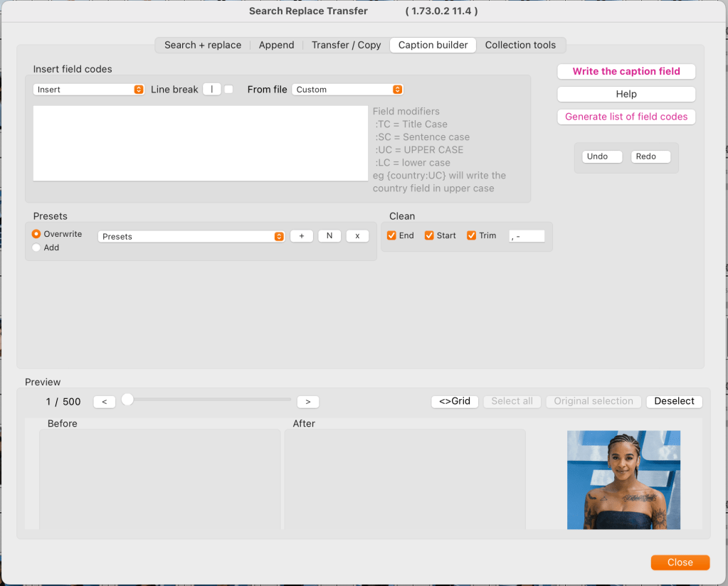Disable the Trim checkbox
728x586 pixels.
pos(471,235)
